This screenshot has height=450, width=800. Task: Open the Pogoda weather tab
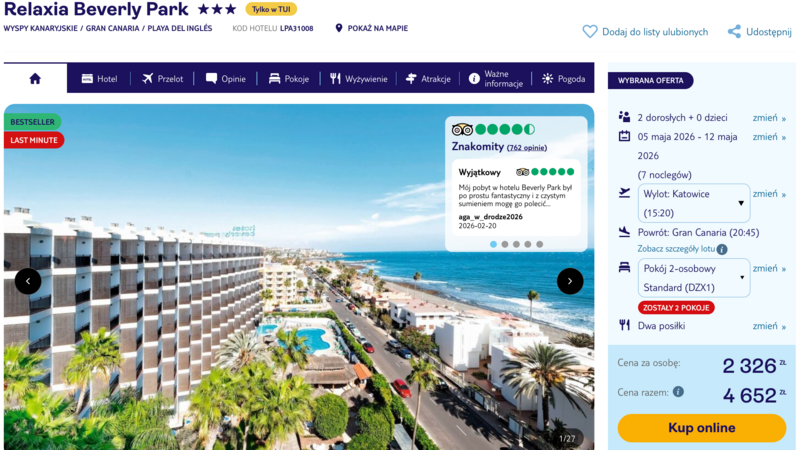[564, 79]
